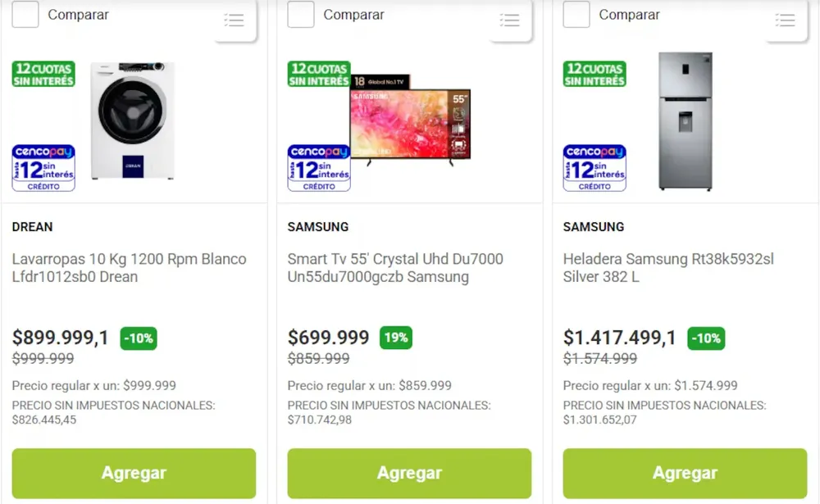Check Comparar box for Samsung TV
The image size is (820, 504).
301,15
